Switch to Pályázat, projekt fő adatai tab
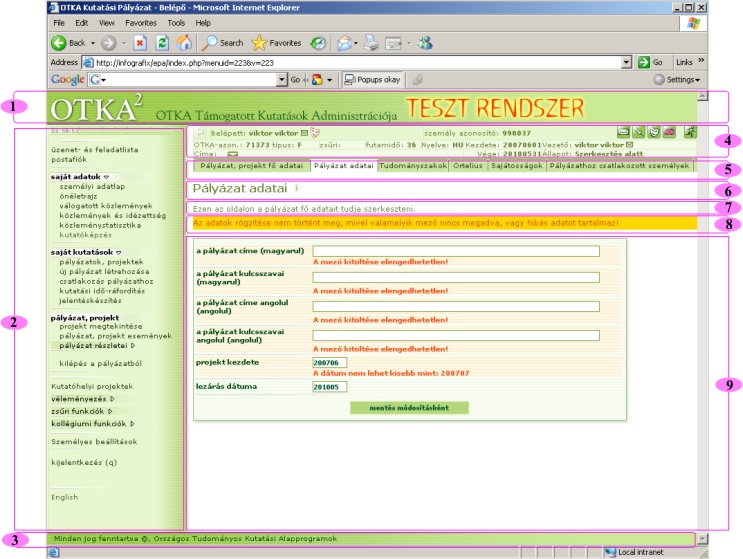The height and width of the screenshot is (559, 743). point(251,166)
